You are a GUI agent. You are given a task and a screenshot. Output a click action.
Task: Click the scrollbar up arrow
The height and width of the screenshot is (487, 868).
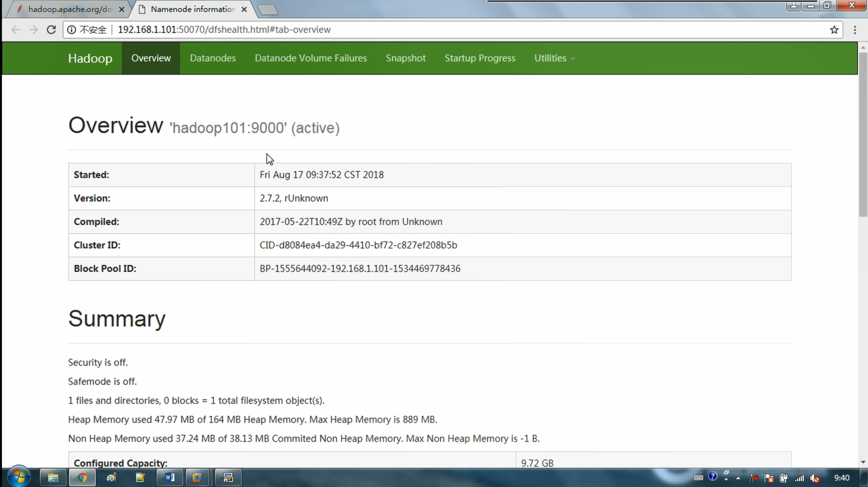863,47
